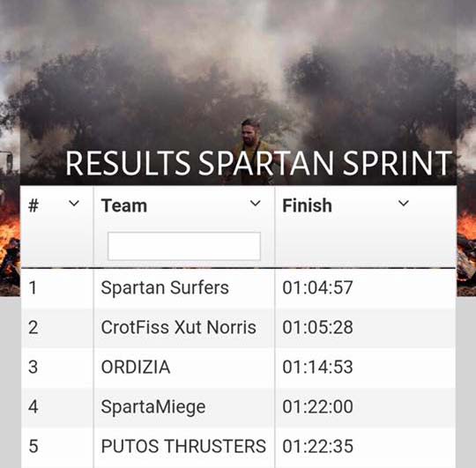Expand the Team column dropdown chevron

pos(256,203)
